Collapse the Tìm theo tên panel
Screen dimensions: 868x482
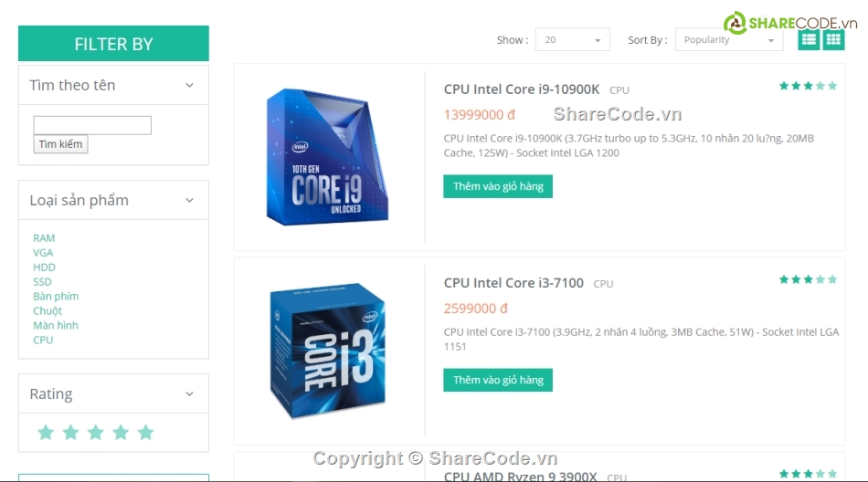click(x=189, y=85)
